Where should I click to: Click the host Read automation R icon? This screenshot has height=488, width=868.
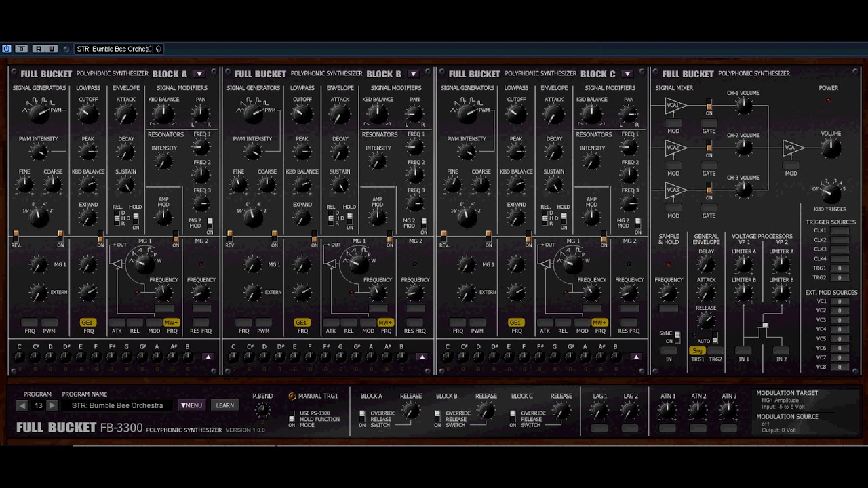point(38,49)
